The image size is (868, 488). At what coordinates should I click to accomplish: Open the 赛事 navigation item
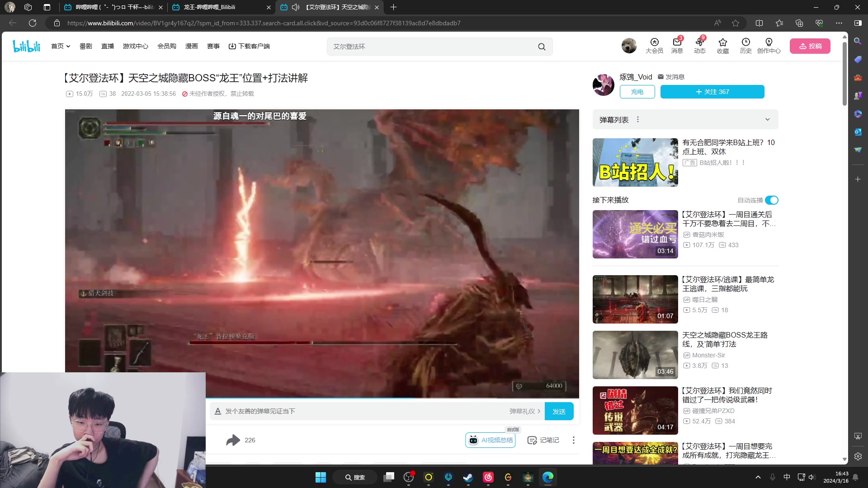pos(213,46)
